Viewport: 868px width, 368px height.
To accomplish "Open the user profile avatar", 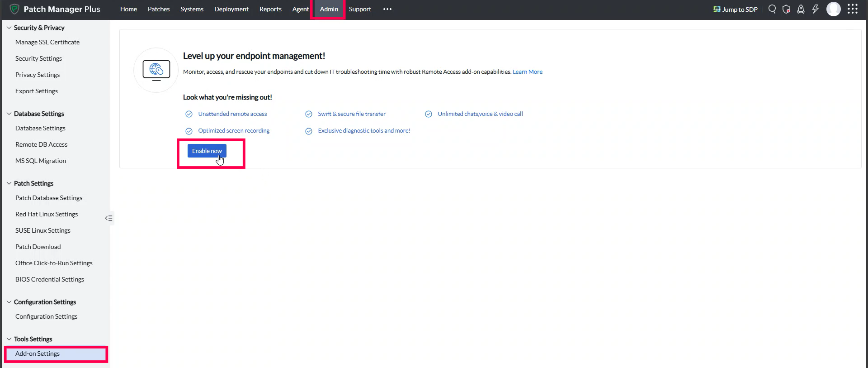I will [834, 9].
